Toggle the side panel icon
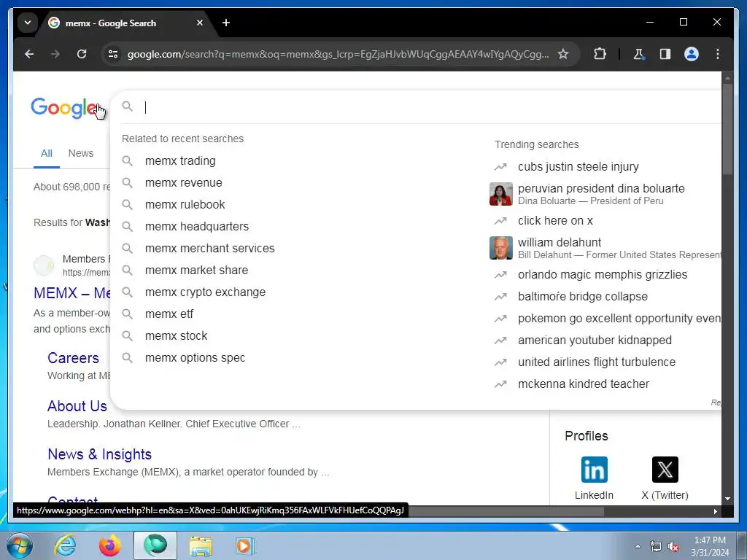This screenshot has width=747, height=560. point(665,54)
